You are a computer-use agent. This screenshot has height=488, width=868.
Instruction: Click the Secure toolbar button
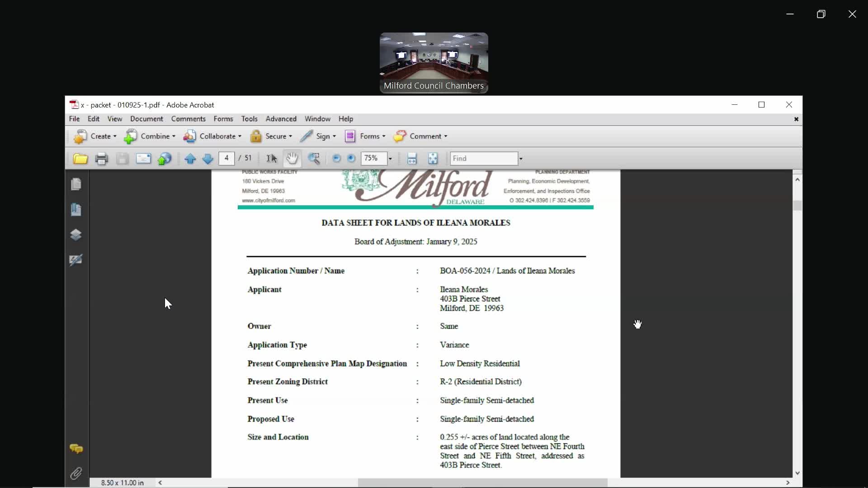tap(271, 136)
